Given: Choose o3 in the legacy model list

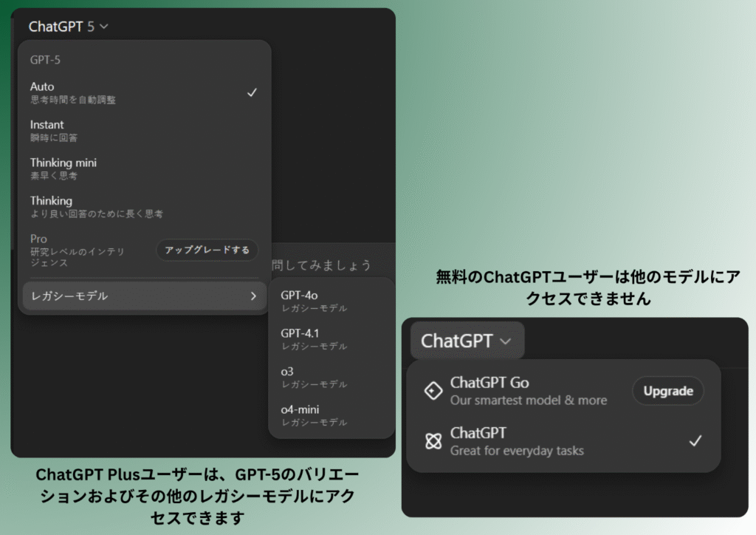Looking at the screenshot, I should pos(325,377).
